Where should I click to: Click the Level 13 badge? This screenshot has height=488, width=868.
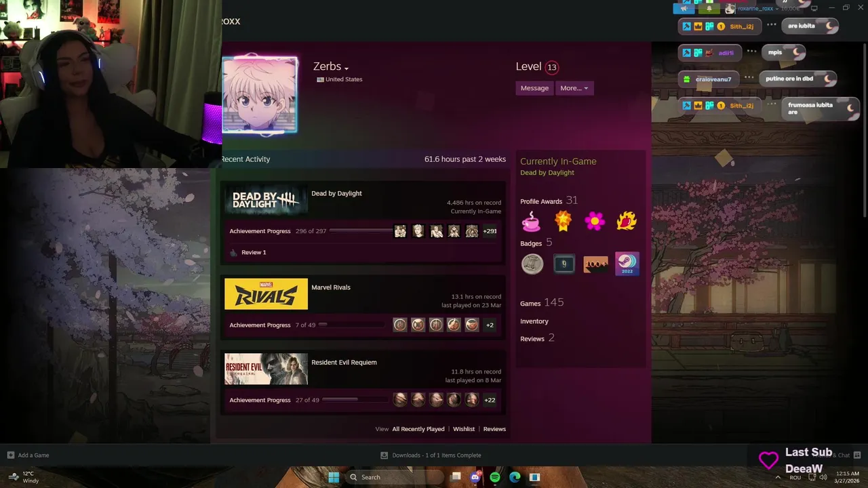coord(551,67)
